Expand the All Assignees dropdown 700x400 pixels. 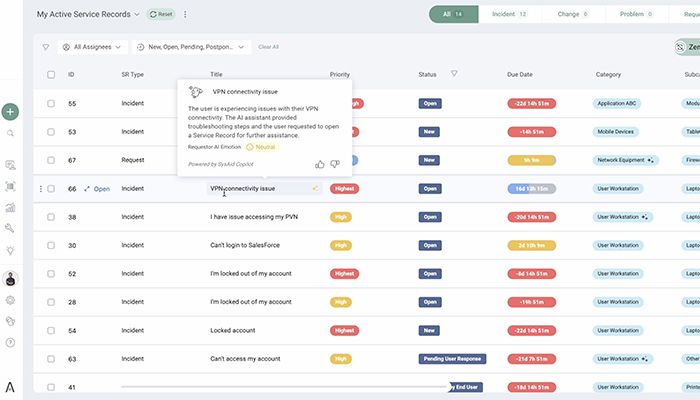coord(92,47)
